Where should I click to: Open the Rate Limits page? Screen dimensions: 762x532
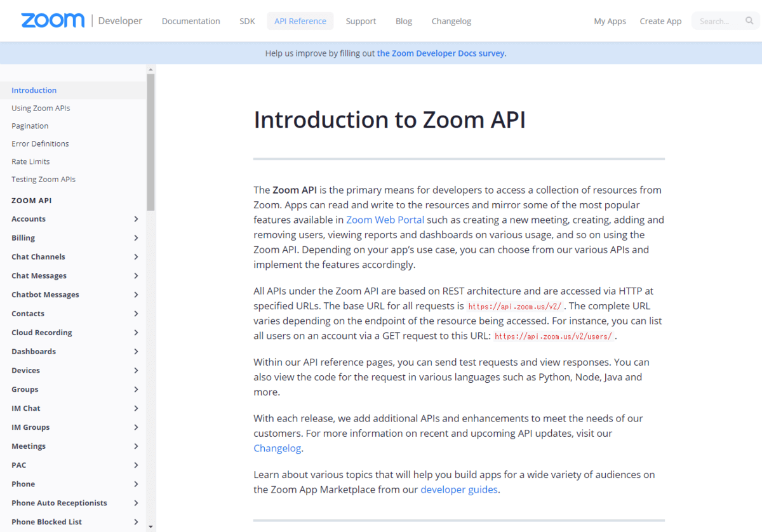tap(30, 161)
